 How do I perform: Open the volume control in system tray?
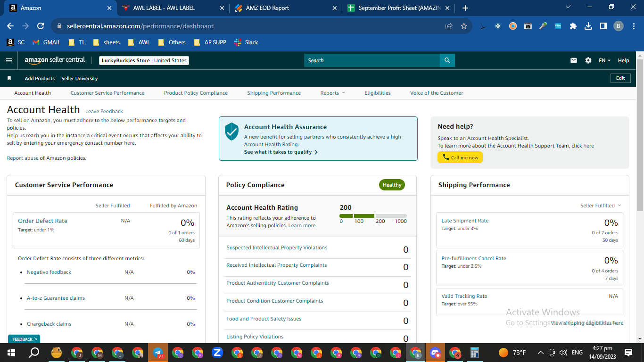point(563,353)
